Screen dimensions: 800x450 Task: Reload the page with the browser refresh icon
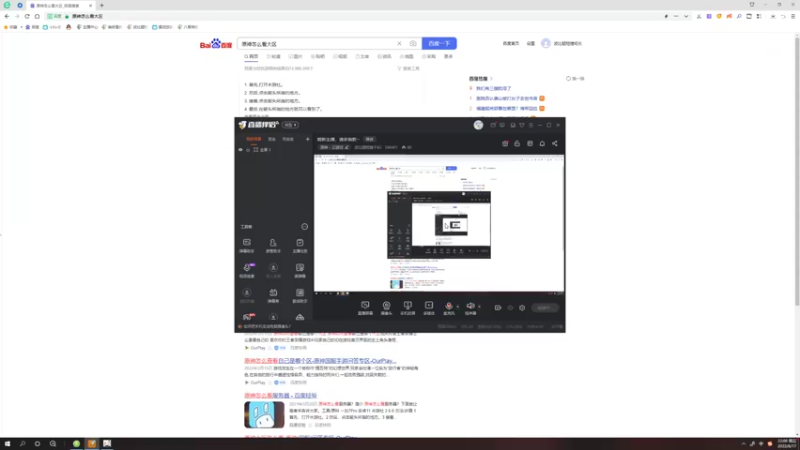(x=27, y=16)
